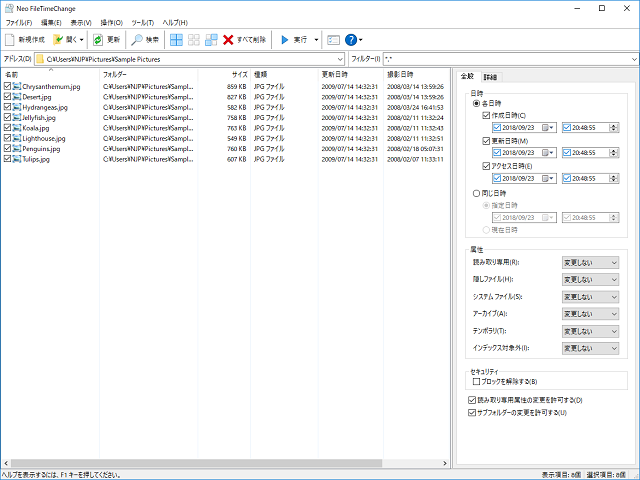Open the Help icon dropdown arrow
This screenshot has height=480, width=640.
(x=360, y=40)
